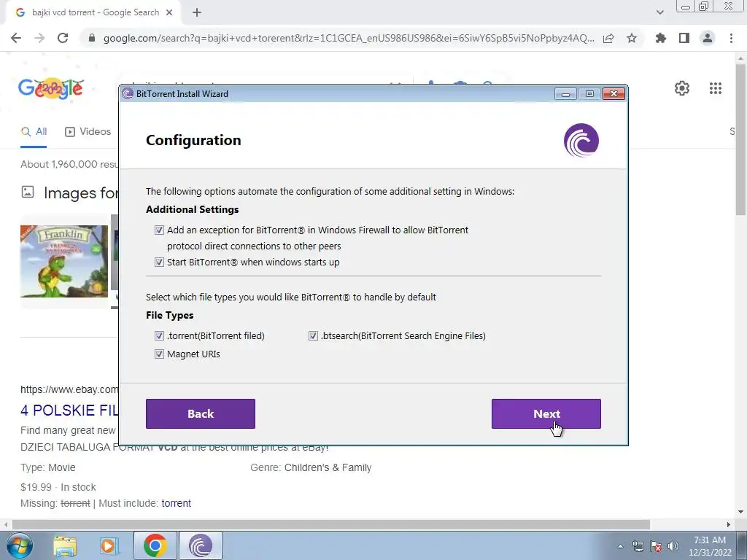This screenshot has width=747, height=560.
Task: Open Windows Explorer from the taskbar
Action: coord(65,545)
